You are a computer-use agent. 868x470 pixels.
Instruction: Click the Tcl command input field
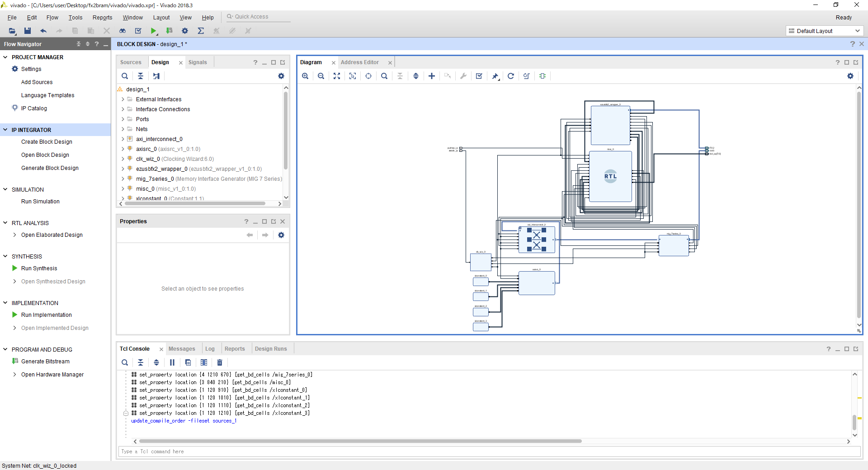coord(488,451)
